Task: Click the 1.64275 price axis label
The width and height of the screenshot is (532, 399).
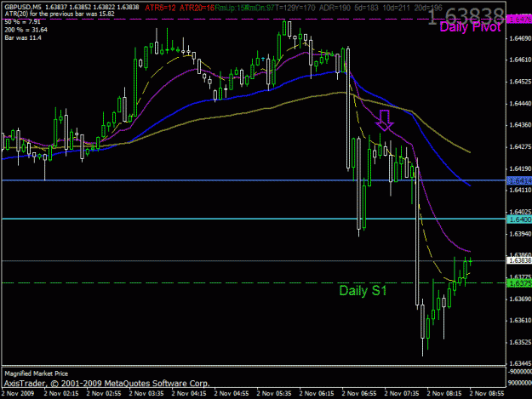Action: click(x=520, y=147)
